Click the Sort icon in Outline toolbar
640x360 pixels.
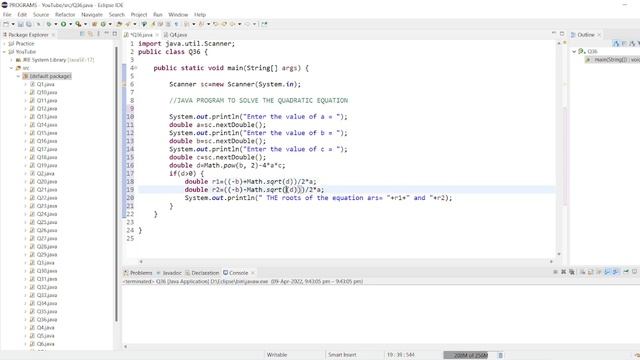pos(616,43)
